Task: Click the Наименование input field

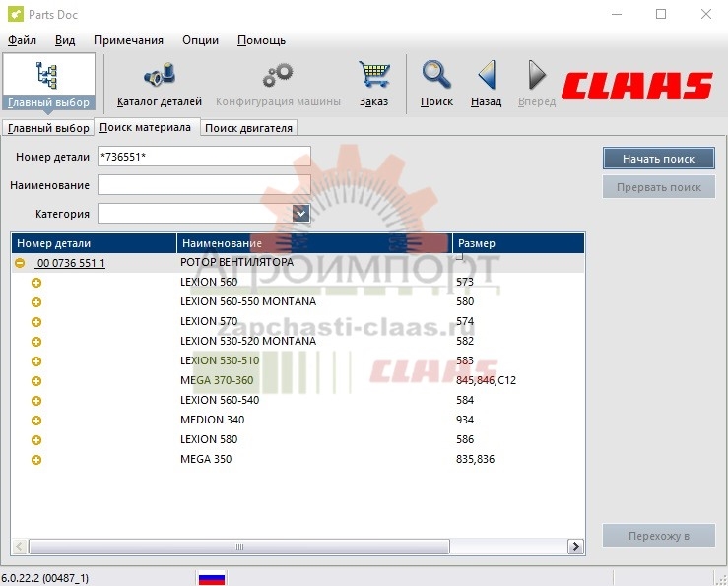Action: coord(204,185)
